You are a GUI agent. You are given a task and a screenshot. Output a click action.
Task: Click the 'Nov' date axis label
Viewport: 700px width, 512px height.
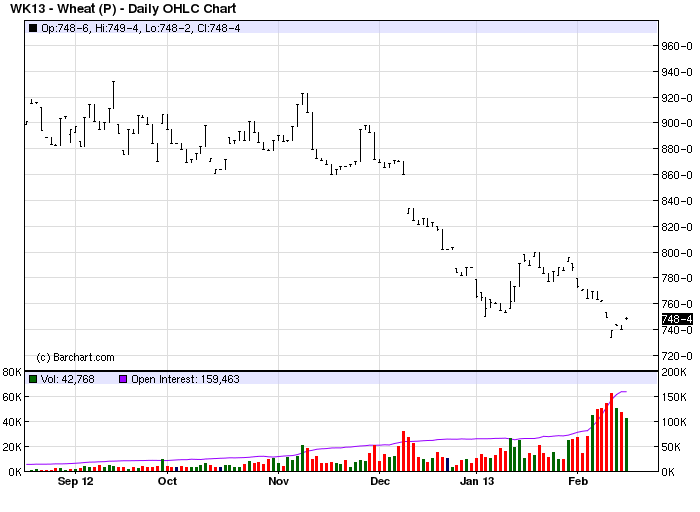(279, 481)
